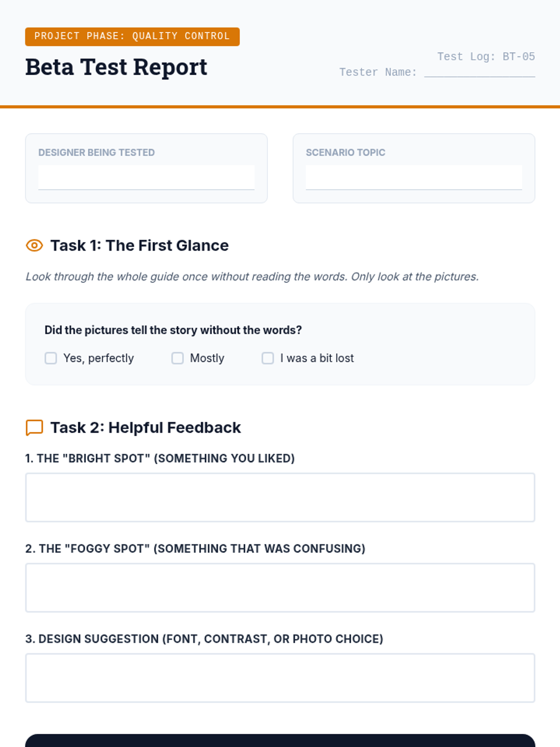
Task: Click the pictures-tell-the-story question text
Action: (173, 330)
